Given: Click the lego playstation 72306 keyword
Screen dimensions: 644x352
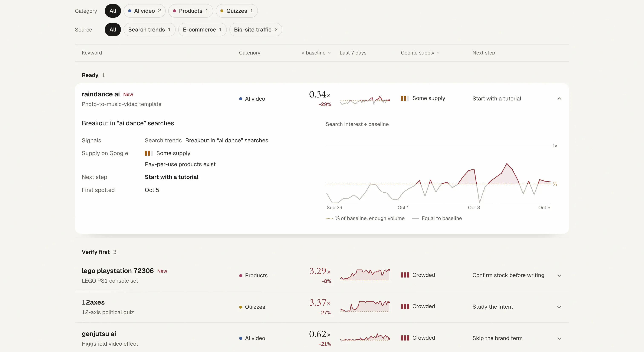Looking at the screenshot, I should pyautogui.click(x=118, y=271).
